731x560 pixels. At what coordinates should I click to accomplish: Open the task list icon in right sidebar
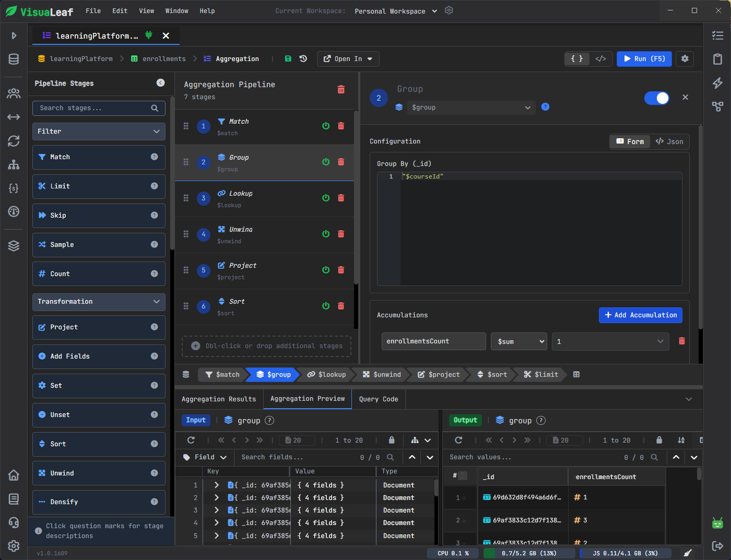717,35
